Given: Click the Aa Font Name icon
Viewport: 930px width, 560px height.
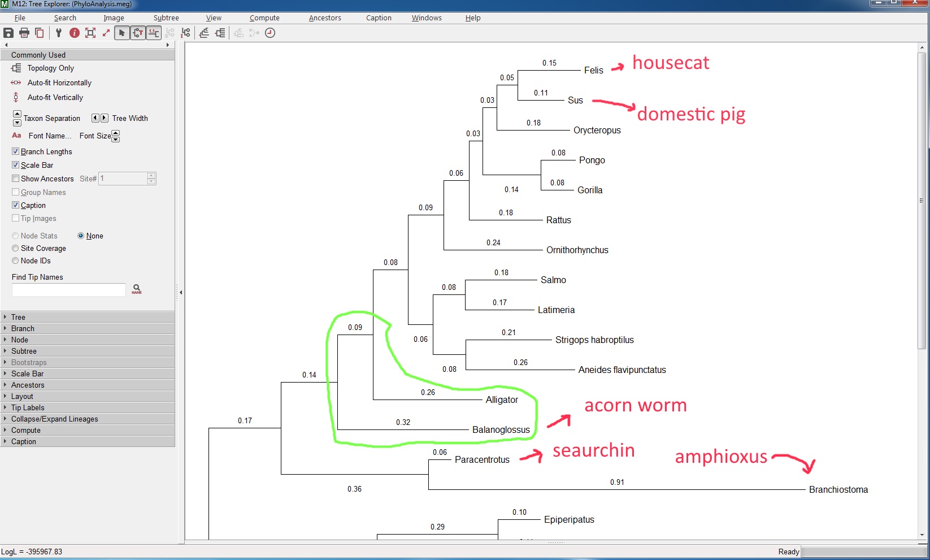Looking at the screenshot, I should [16, 136].
